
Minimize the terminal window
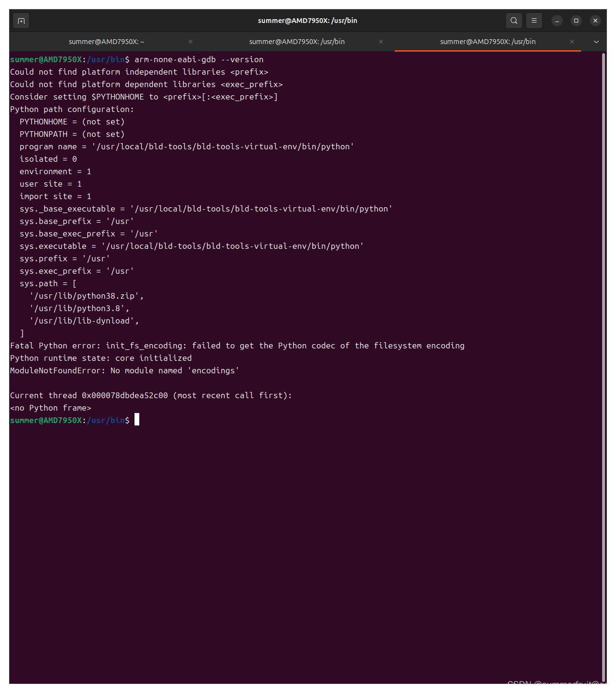pos(556,21)
